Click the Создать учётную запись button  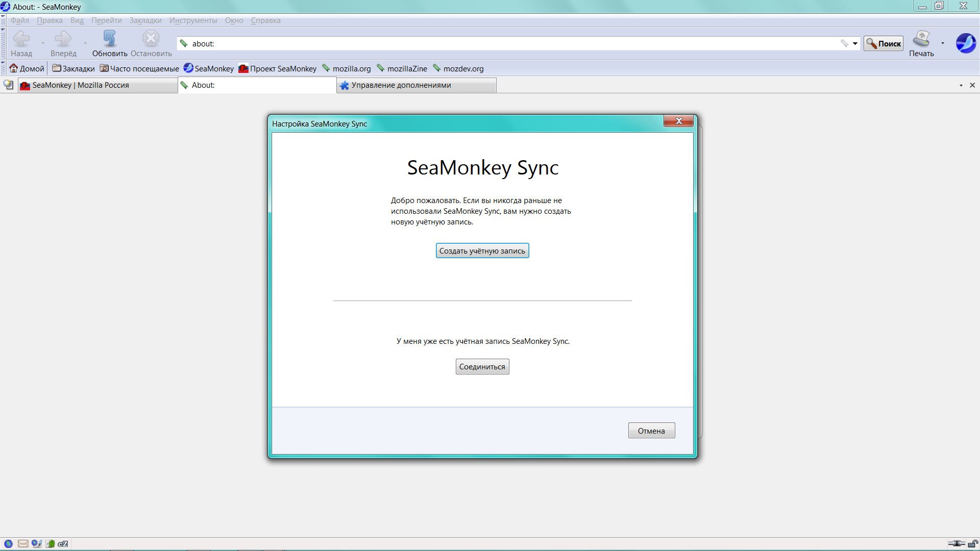click(482, 251)
